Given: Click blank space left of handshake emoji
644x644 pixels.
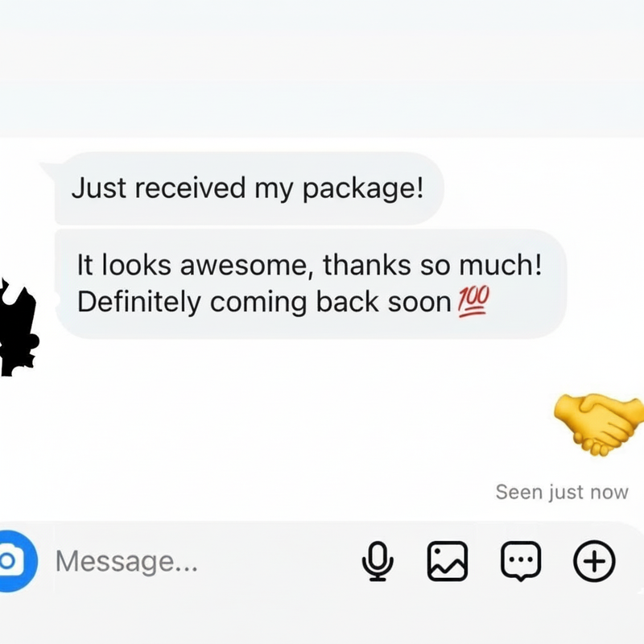Looking at the screenshot, I should (287, 425).
